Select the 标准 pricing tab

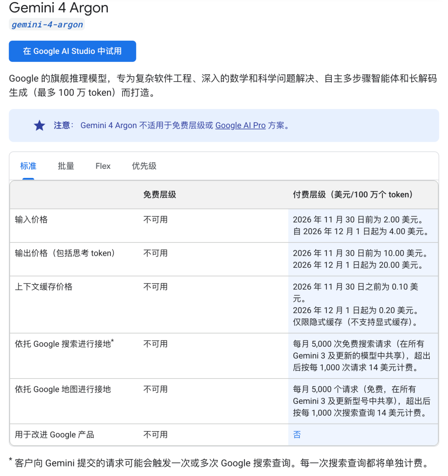pos(28,166)
